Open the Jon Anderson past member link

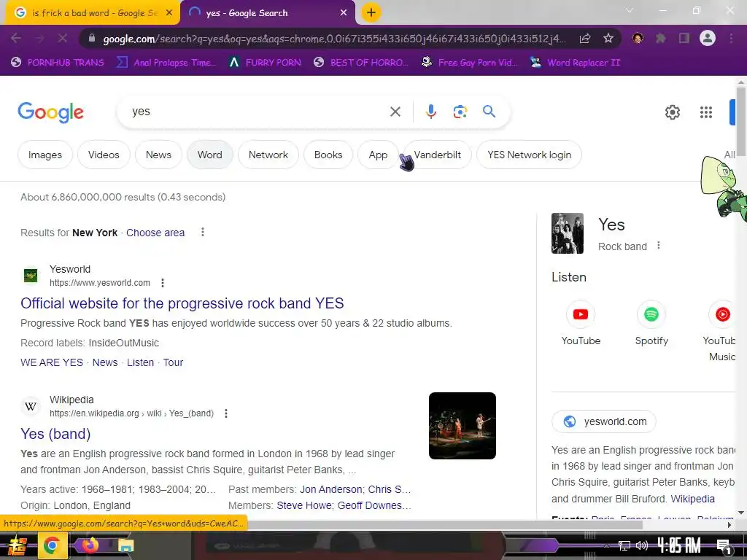pos(330,489)
